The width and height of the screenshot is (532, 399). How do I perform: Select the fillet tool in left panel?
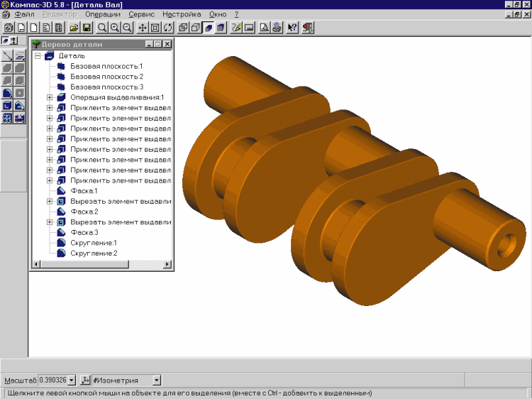point(7,93)
